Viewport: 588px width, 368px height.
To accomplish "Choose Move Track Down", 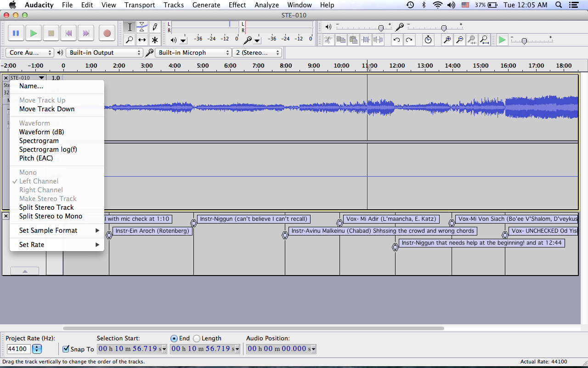I will [57, 109].
